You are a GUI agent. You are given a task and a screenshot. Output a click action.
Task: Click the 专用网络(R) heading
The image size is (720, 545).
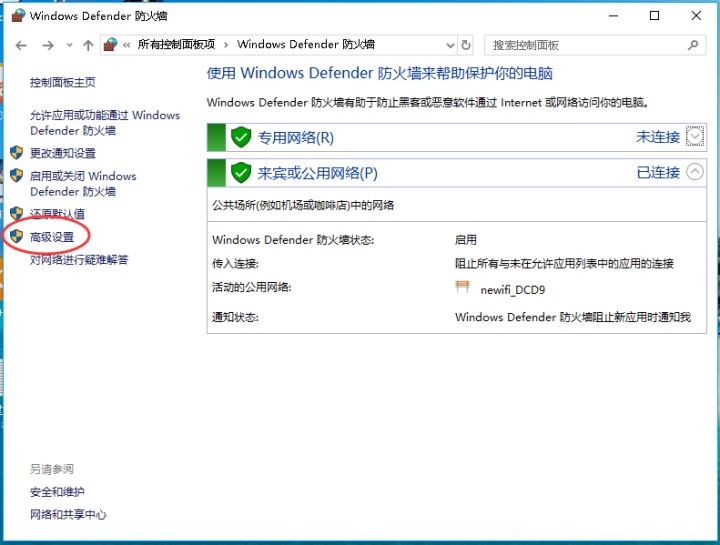(x=296, y=137)
